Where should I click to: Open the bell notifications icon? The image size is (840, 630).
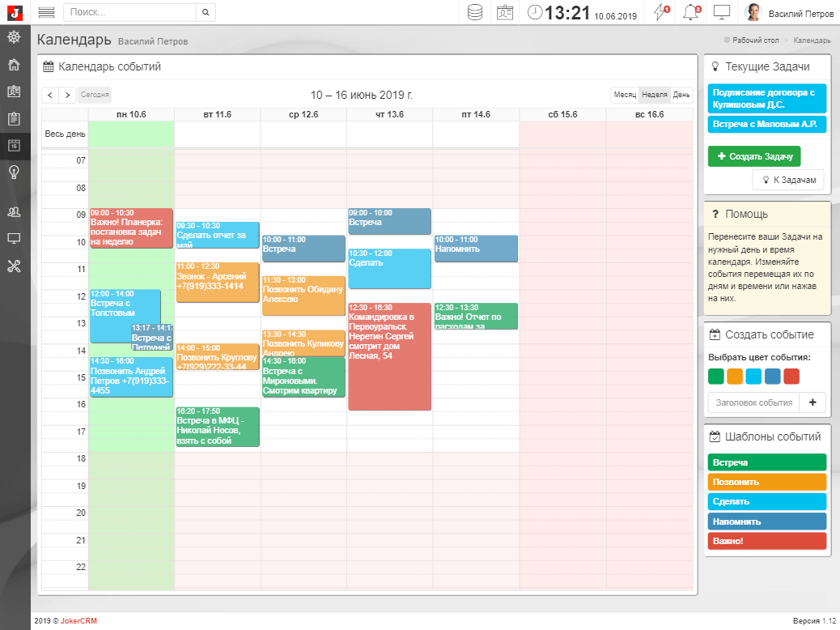690,12
